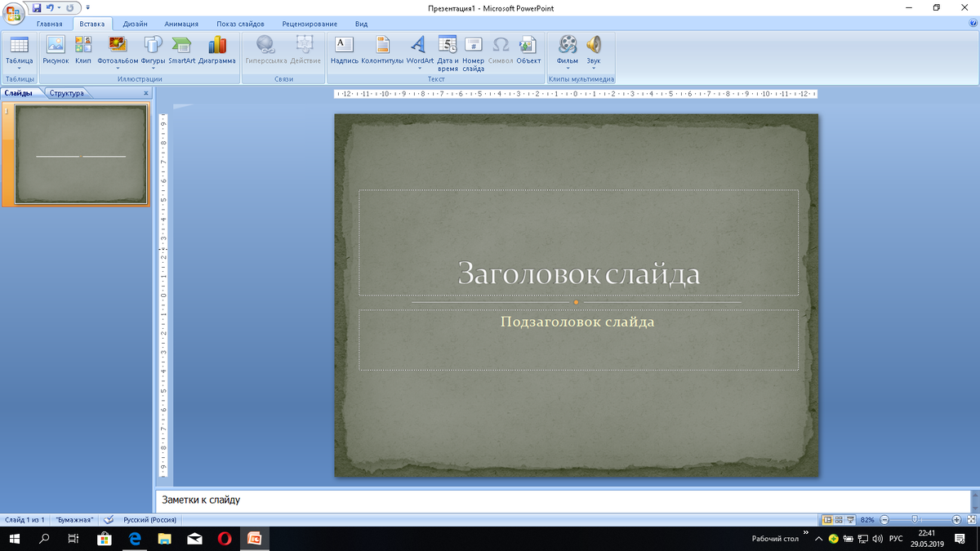This screenshot has width=980, height=551.
Task: Click the zoom out minus button
Action: (884, 519)
